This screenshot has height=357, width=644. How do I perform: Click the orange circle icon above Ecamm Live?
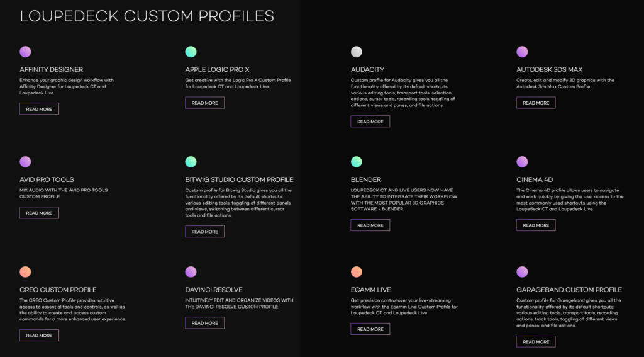(357, 272)
